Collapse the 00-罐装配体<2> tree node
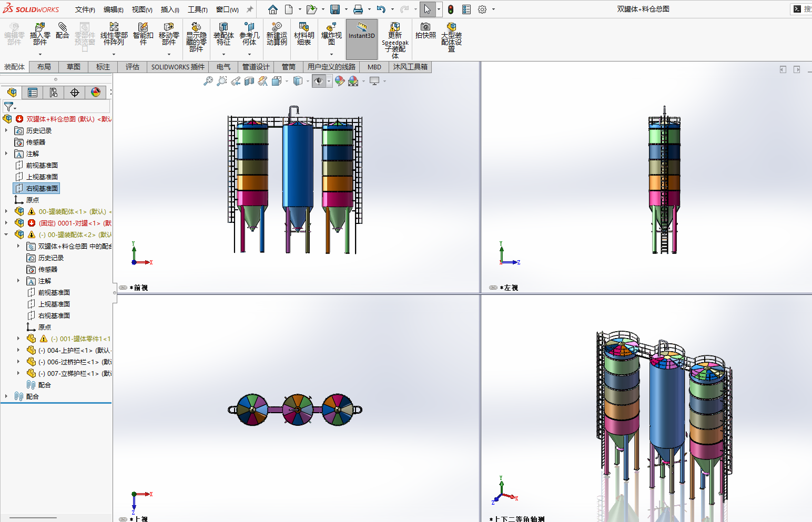 6,234
